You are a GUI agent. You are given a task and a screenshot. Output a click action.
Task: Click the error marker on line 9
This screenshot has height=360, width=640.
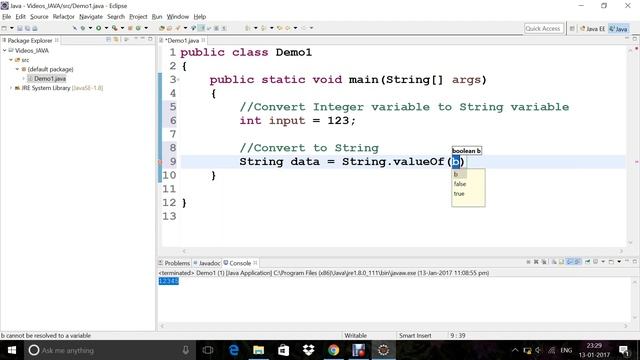[x=160, y=162]
